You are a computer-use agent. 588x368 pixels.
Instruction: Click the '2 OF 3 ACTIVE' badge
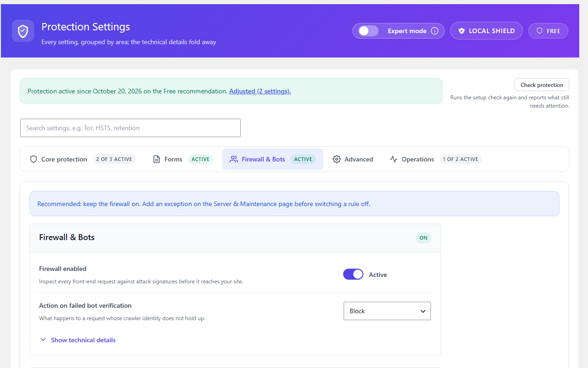(114, 159)
